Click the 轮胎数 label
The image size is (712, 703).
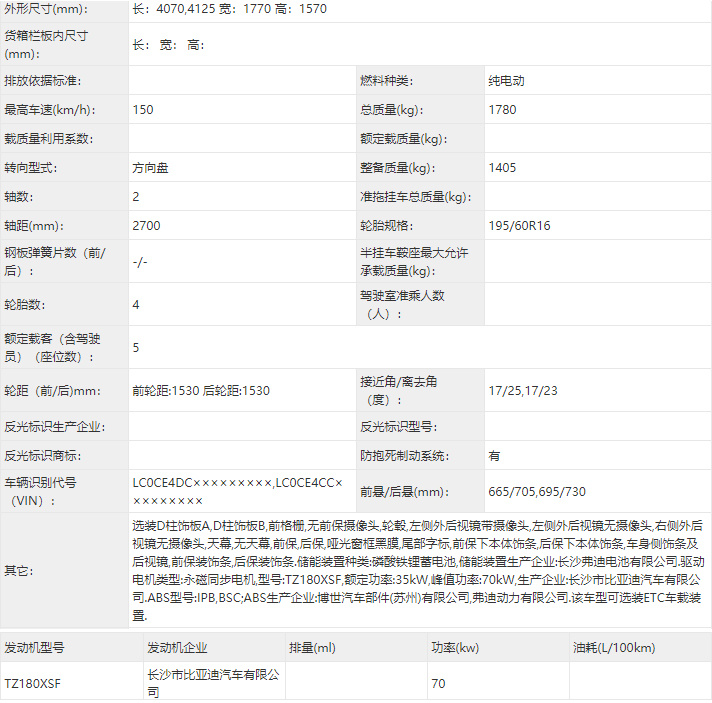(x=25, y=305)
